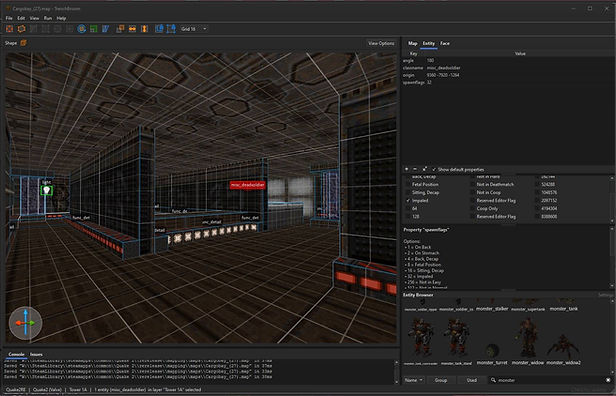616x396 pixels.
Task: Flip selection horizontally
Action: point(132,29)
